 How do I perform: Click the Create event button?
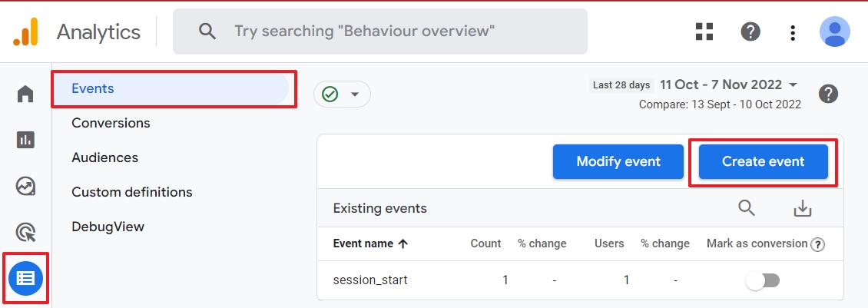tap(763, 162)
